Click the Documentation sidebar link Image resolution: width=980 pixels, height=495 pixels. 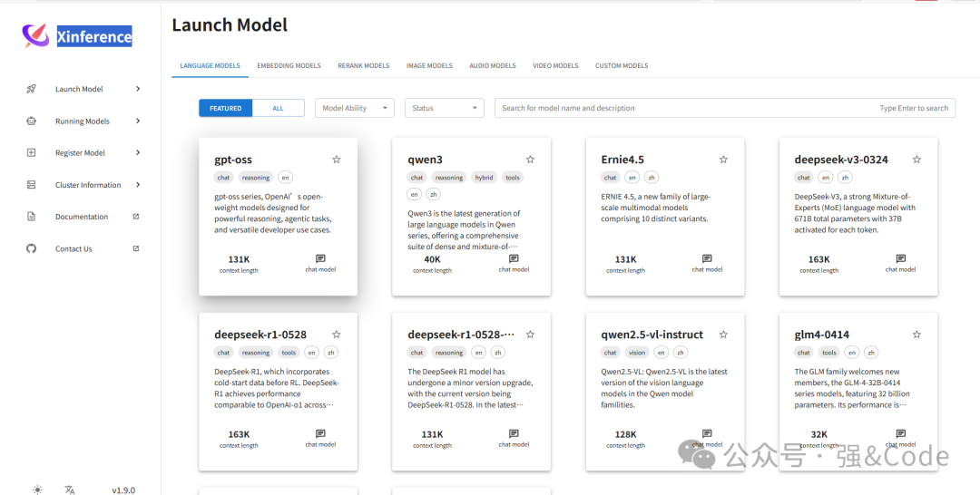(82, 217)
